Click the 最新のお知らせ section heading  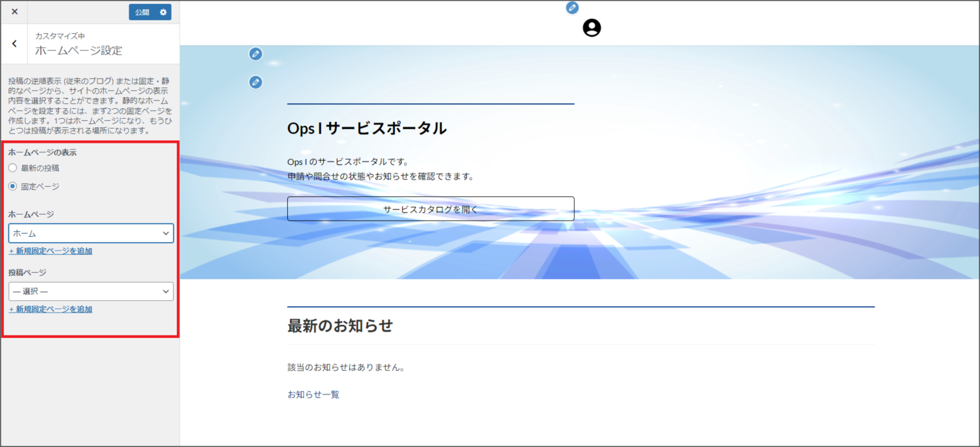340,326
